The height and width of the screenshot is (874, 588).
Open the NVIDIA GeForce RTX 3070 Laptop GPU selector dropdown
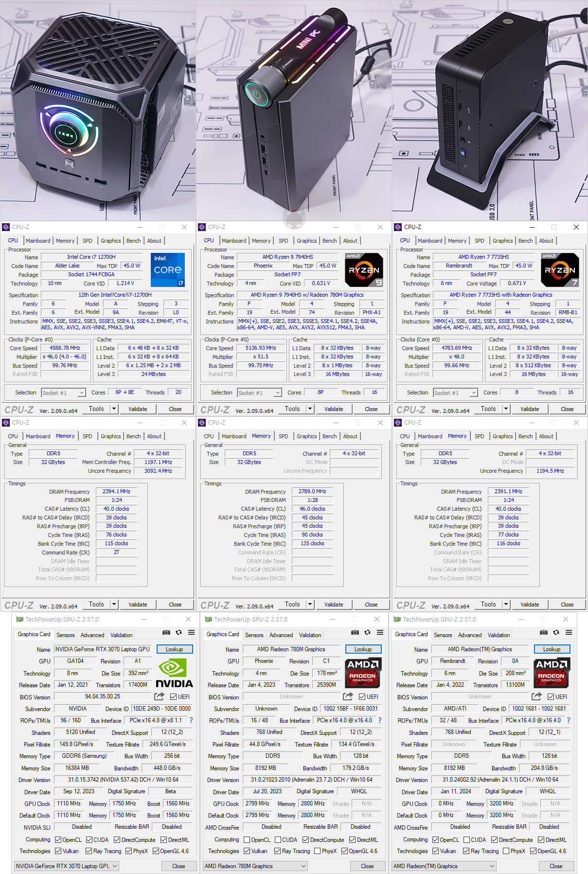pyautogui.click(x=67, y=866)
